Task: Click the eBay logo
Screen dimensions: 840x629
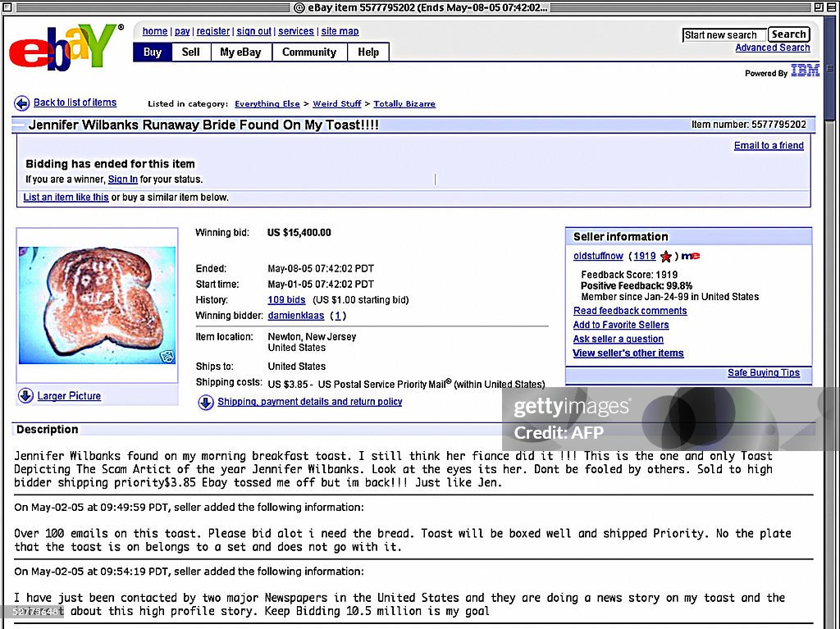Action: pos(66,47)
